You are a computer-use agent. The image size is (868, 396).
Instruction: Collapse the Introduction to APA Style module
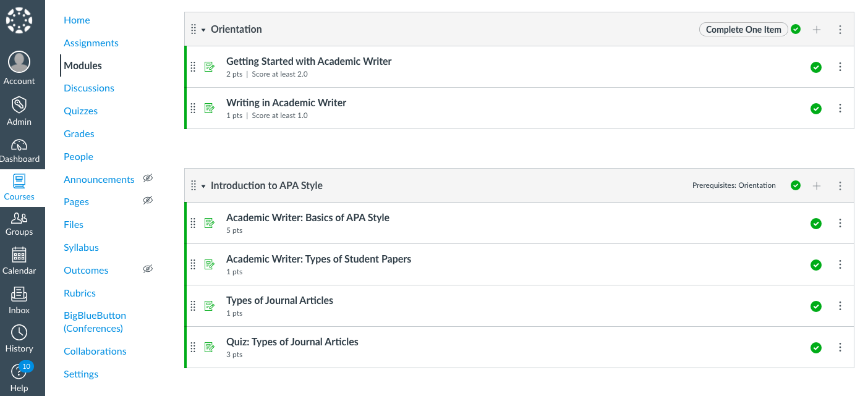203,186
